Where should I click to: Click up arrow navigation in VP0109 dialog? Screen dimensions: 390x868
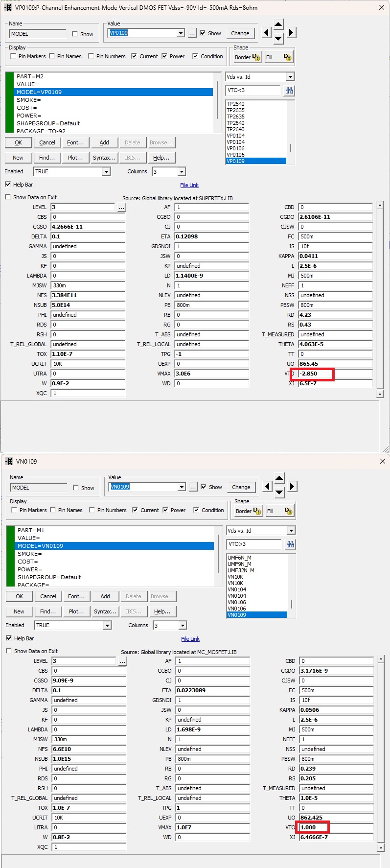point(278,24)
